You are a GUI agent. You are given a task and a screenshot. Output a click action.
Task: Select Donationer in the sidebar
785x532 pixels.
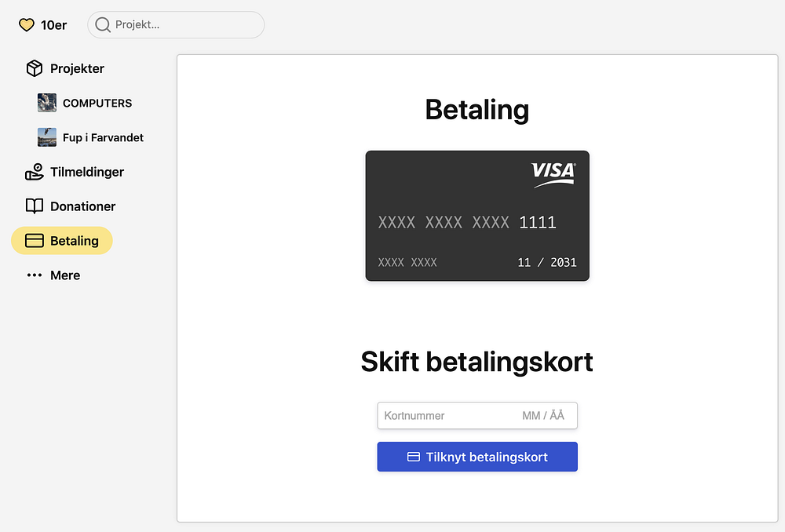pyautogui.click(x=82, y=206)
